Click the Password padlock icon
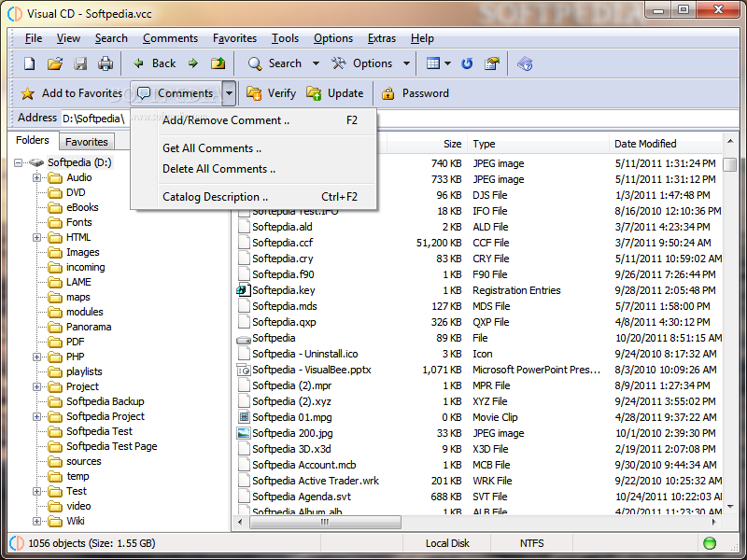747x560 pixels. point(388,93)
